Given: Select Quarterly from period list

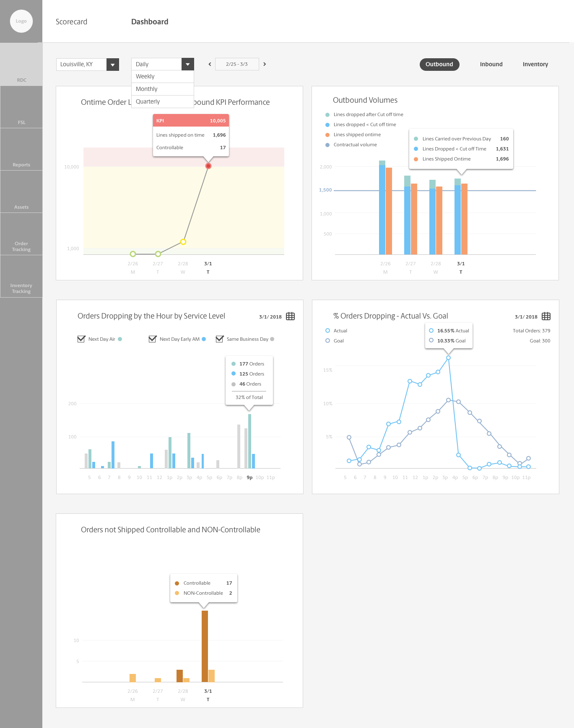Looking at the screenshot, I should pyautogui.click(x=163, y=101).
